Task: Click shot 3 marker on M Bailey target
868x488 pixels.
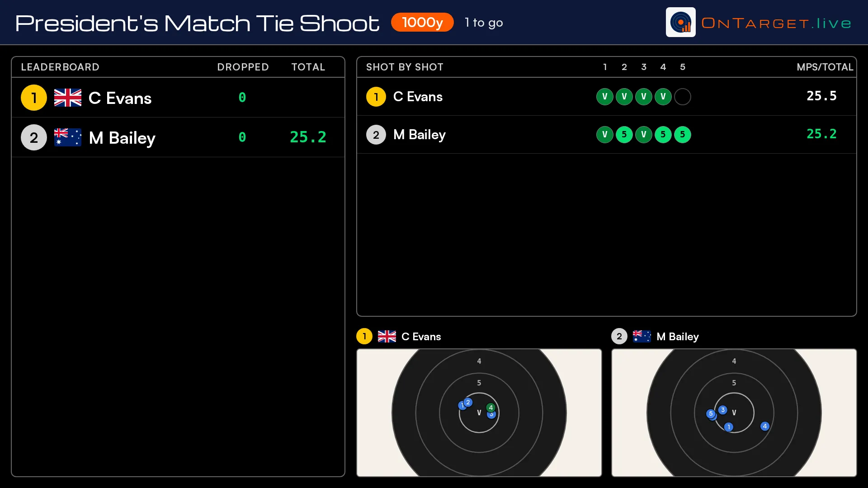Action: click(x=723, y=410)
